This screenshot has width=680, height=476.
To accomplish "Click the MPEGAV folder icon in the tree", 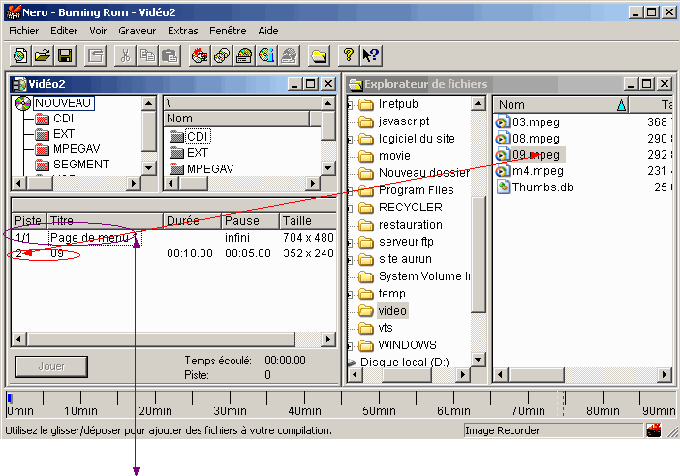I will point(42,149).
